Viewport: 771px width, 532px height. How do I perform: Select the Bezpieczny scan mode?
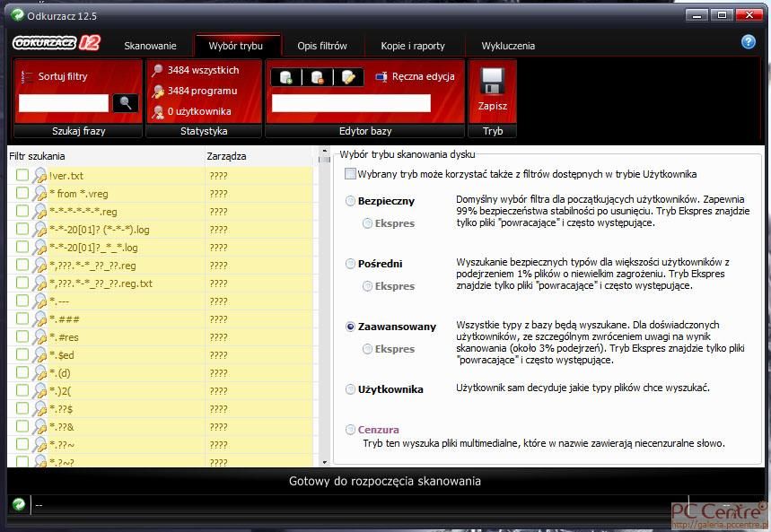pos(350,201)
